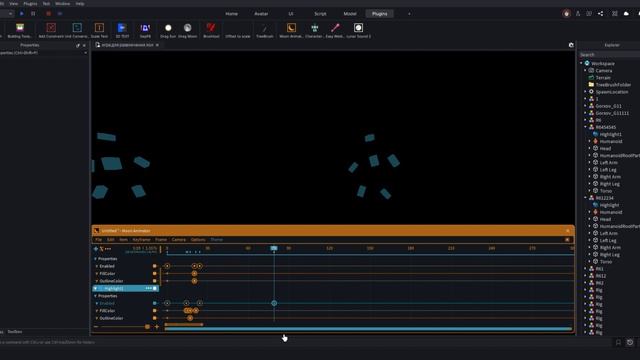Click the play test button
The width and height of the screenshot is (640, 360).
[x=22, y=13]
